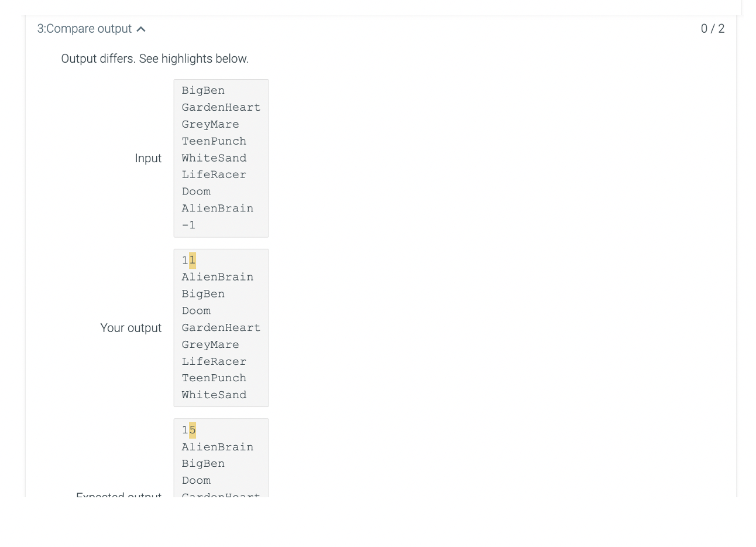Click the Output differs message text

coord(155,59)
